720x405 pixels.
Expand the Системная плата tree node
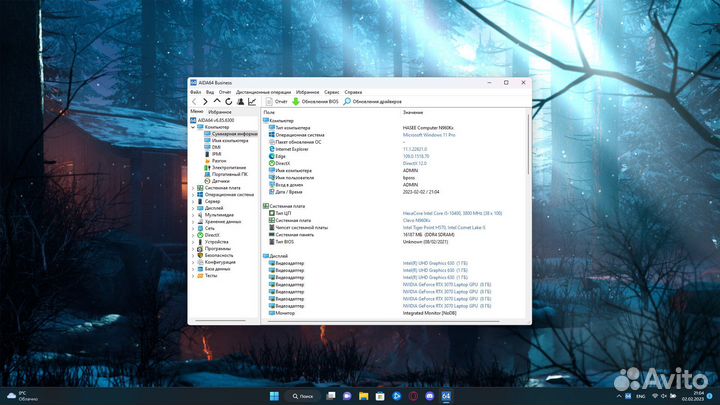click(x=193, y=188)
